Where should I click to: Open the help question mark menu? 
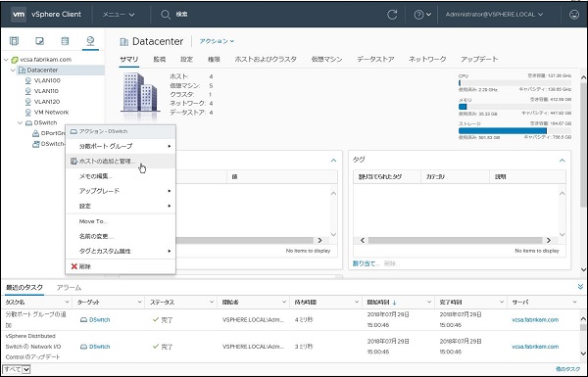point(421,15)
